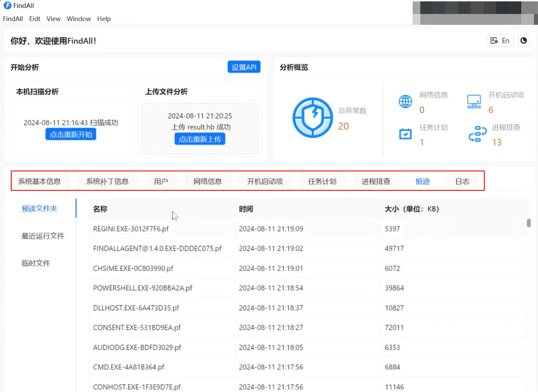Open the Eidt menu
Image resolution: width=538 pixels, height=392 pixels.
(x=35, y=19)
